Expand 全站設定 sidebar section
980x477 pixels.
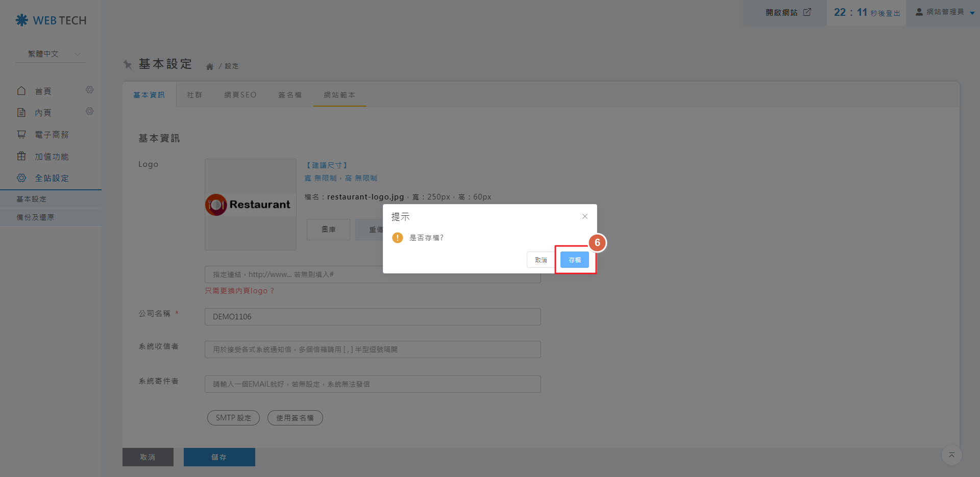pos(51,178)
